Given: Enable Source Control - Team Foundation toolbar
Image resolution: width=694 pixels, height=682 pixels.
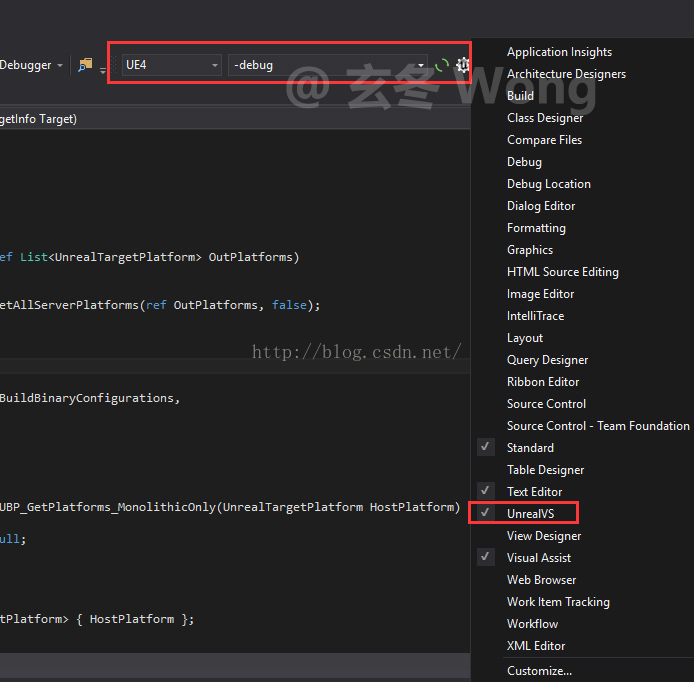Looking at the screenshot, I should (598, 426).
